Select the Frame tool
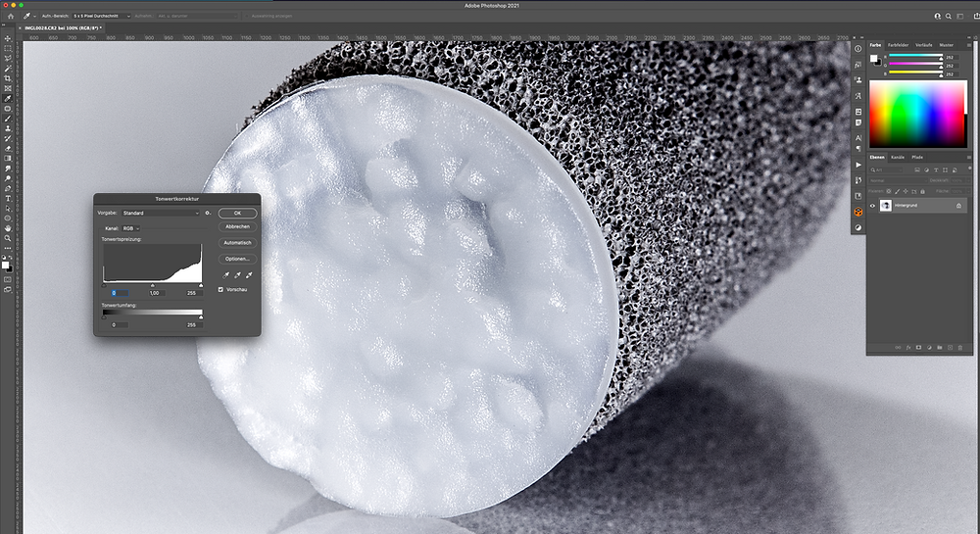Viewport: 980px width, 534px height. (x=8, y=88)
